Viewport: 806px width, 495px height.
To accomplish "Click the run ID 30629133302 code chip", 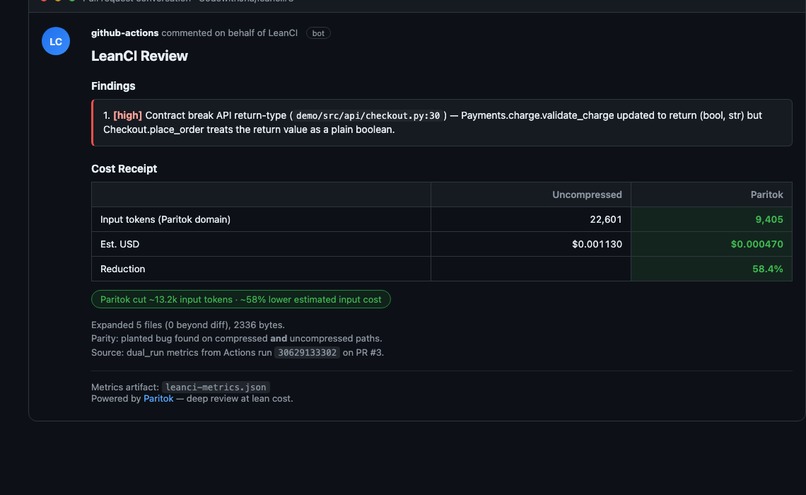I will (x=307, y=353).
